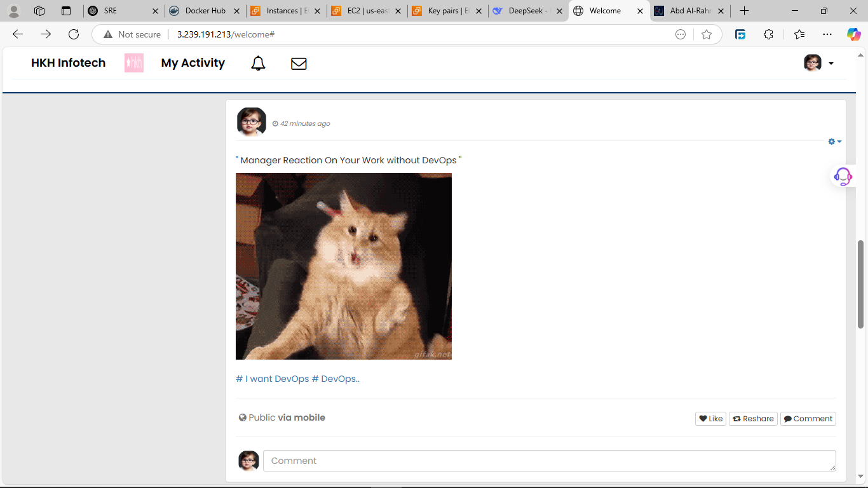Click the avatar beside the comment box
The height and width of the screenshot is (488, 868).
[248, 461]
